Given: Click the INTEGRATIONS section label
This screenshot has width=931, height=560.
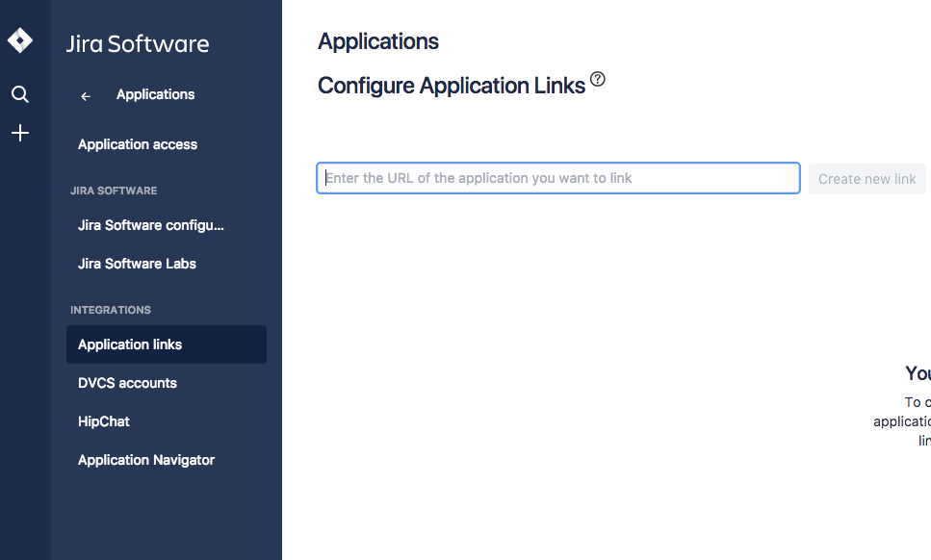Looking at the screenshot, I should click(x=111, y=310).
